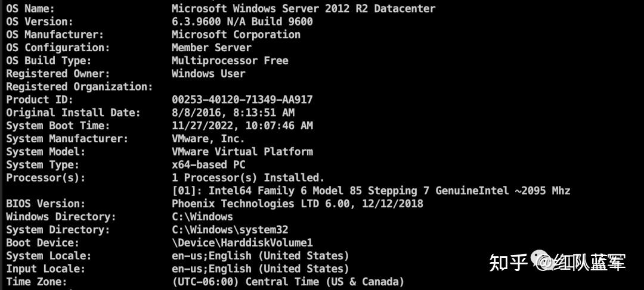Image resolution: width=644 pixels, height=290 pixels.
Task: Click the Central Time zone value
Action: (x=288, y=282)
